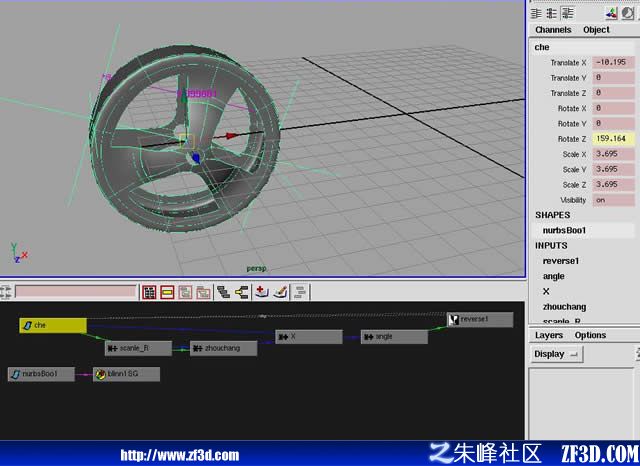Expand reverse1 under INPUTS in Channel Box
Screen dimensions: 640x466
point(561,261)
